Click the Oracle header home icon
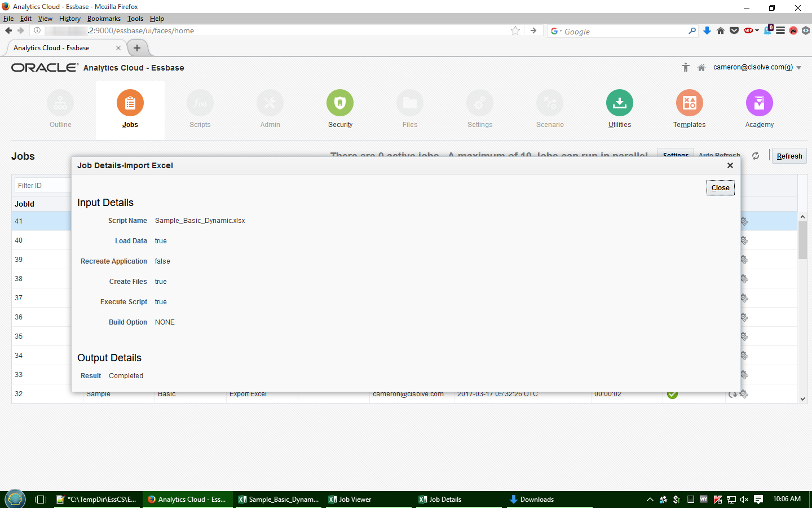 coord(701,68)
